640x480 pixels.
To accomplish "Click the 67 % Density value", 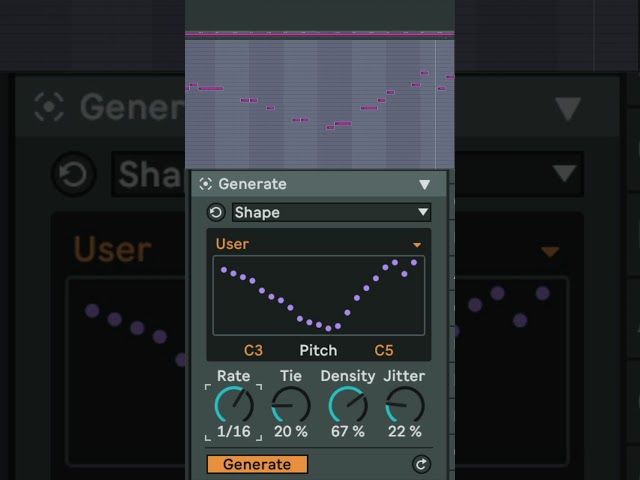I will tap(348, 431).
